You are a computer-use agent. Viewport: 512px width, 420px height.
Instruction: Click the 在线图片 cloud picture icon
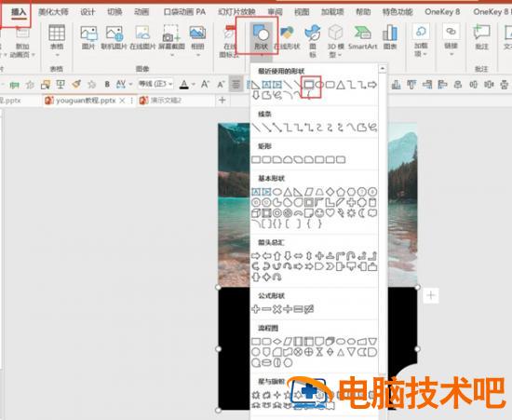(x=142, y=38)
